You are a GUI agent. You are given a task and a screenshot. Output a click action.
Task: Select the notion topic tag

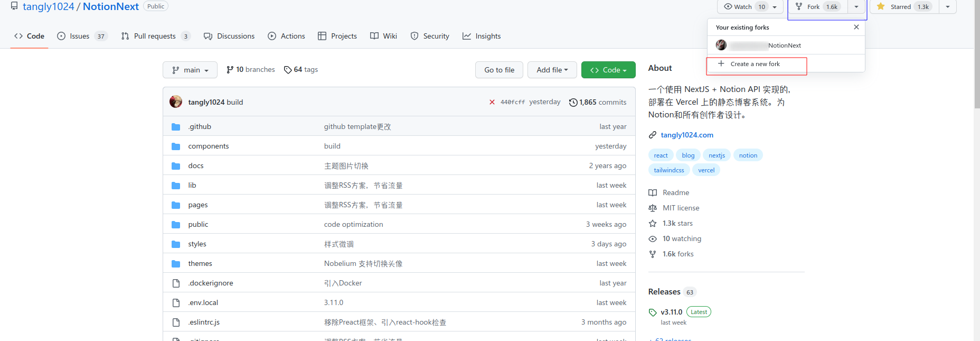pyautogui.click(x=748, y=155)
